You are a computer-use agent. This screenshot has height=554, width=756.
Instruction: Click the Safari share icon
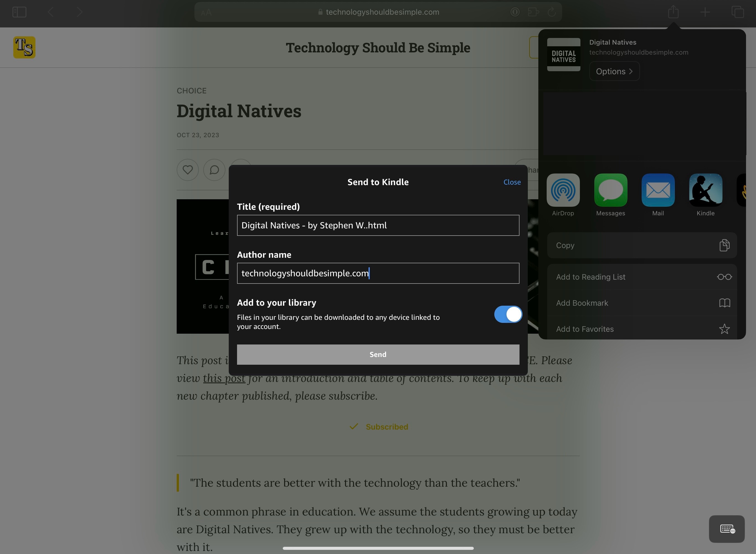pyautogui.click(x=673, y=12)
